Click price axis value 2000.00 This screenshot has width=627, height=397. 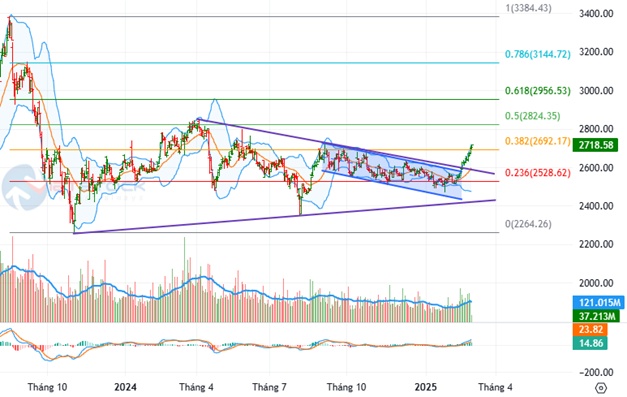596,283
